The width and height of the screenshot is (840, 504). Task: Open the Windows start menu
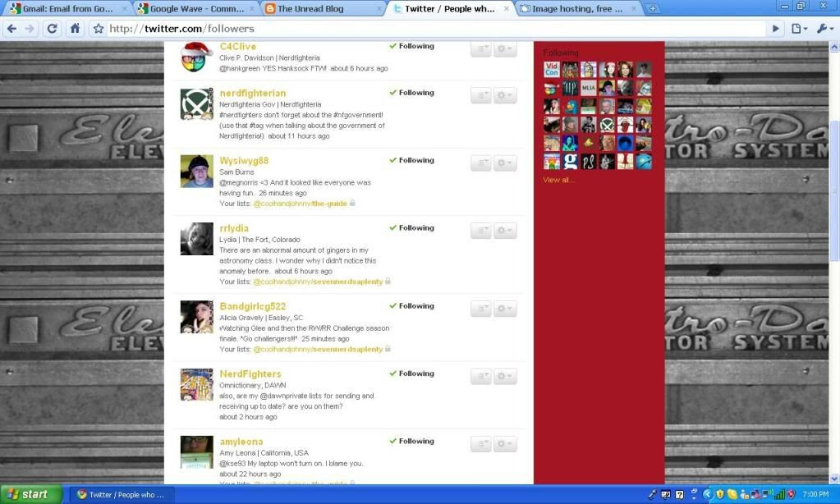click(x=31, y=494)
